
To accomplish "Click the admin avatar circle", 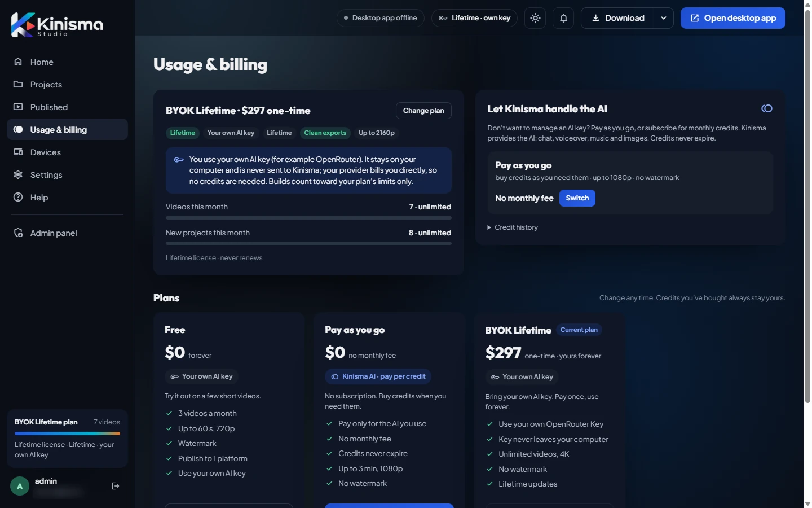I will point(20,486).
